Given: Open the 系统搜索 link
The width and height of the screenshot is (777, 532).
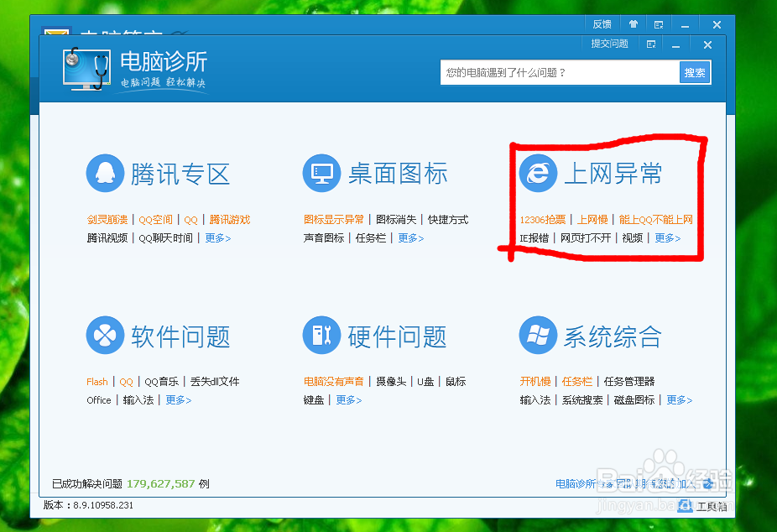Looking at the screenshot, I should pyautogui.click(x=582, y=400).
